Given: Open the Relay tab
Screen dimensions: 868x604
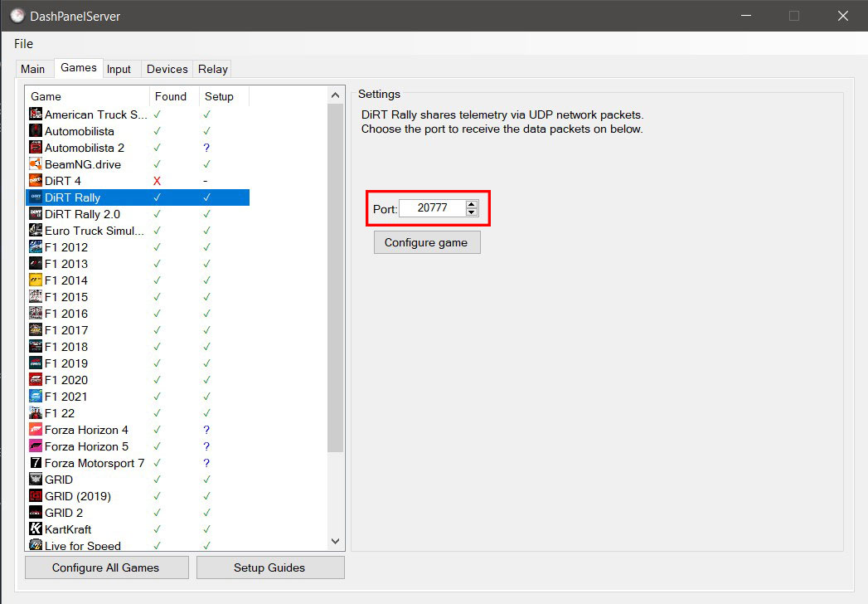Looking at the screenshot, I should pyautogui.click(x=212, y=69).
